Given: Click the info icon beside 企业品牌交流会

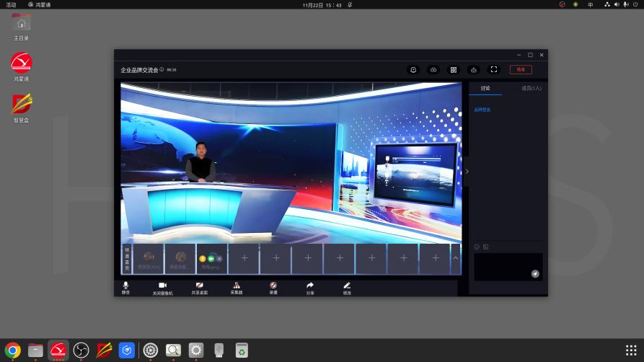Looking at the screenshot, I should click(162, 69).
